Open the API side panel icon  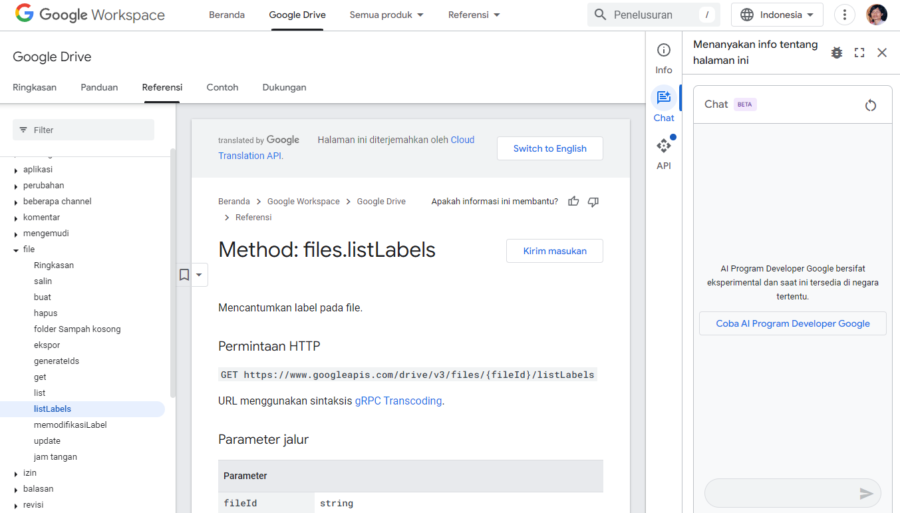click(x=663, y=152)
